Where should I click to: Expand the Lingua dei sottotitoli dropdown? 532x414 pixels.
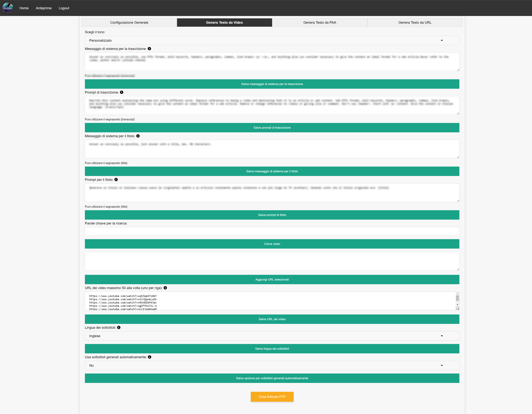(x=272, y=336)
